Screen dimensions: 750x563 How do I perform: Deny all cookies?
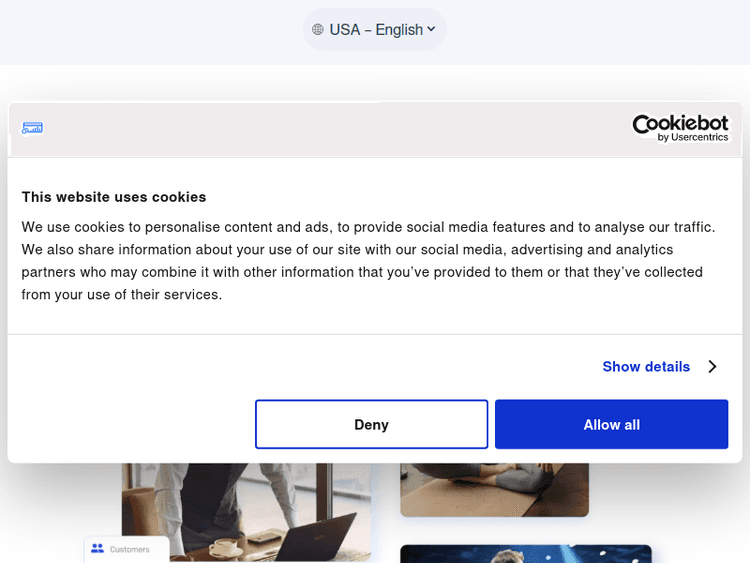pyautogui.click(x=371, y=425)
